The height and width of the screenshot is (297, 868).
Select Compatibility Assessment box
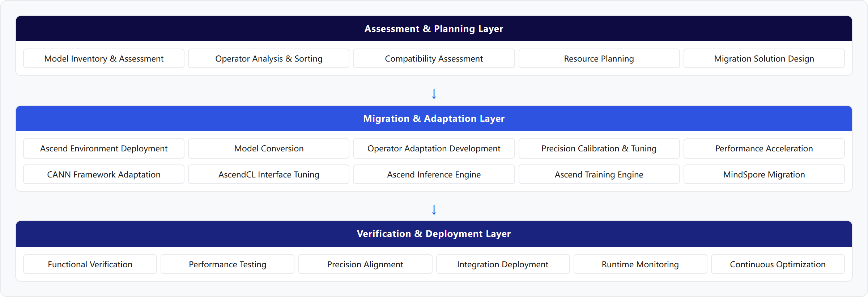point(434,59)
